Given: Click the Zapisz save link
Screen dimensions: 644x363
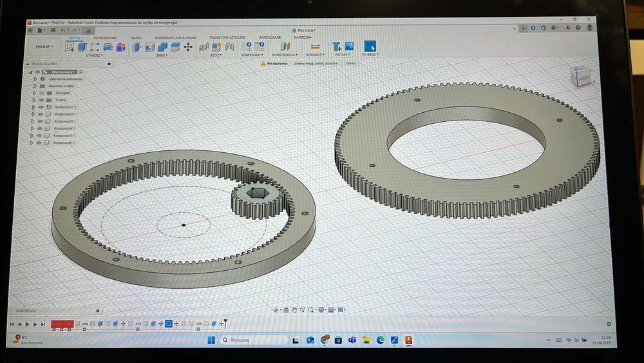Looking at the screenshot, I should tap(350, 63).
